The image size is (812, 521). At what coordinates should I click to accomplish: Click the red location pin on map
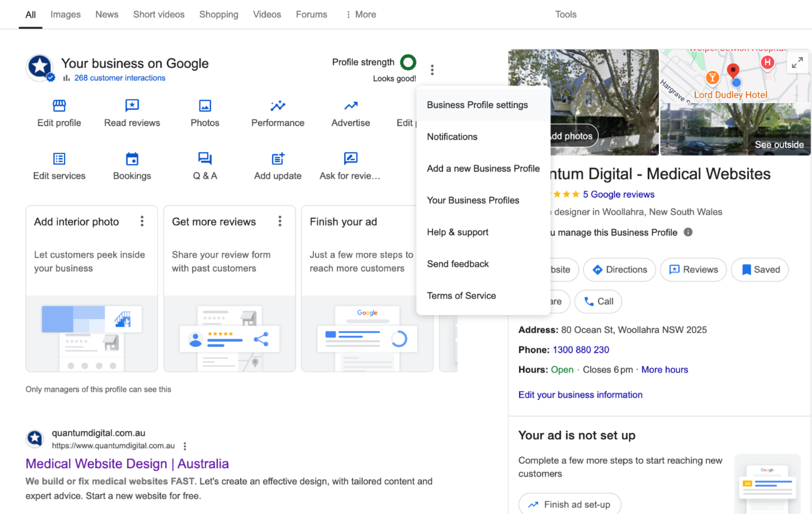tap(733, 71)
